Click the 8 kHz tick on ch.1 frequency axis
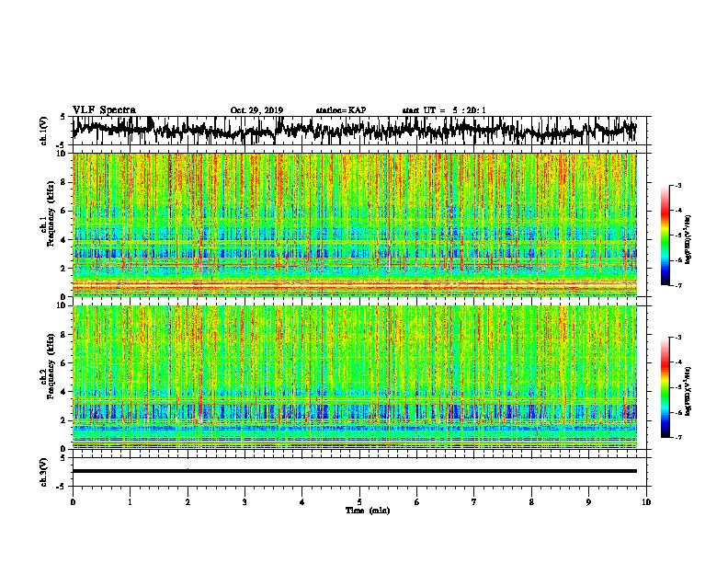 tap(63, 182)
